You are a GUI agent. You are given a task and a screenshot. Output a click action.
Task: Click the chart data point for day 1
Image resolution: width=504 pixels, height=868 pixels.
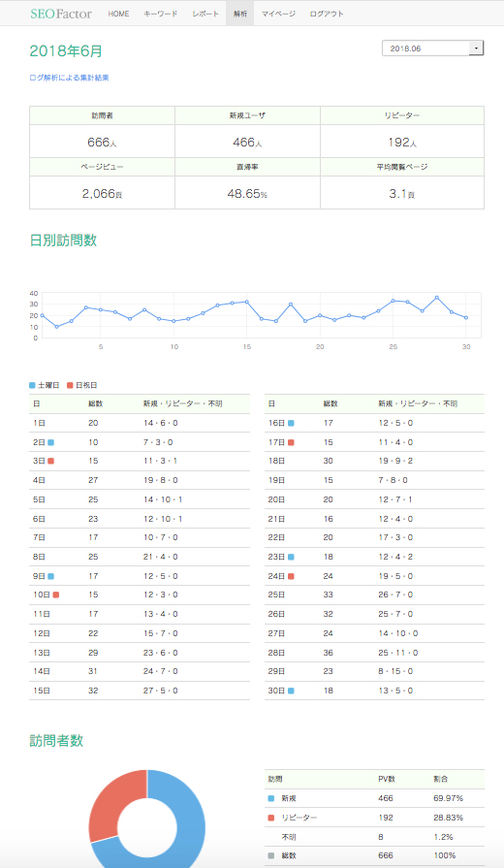point(42,315)
